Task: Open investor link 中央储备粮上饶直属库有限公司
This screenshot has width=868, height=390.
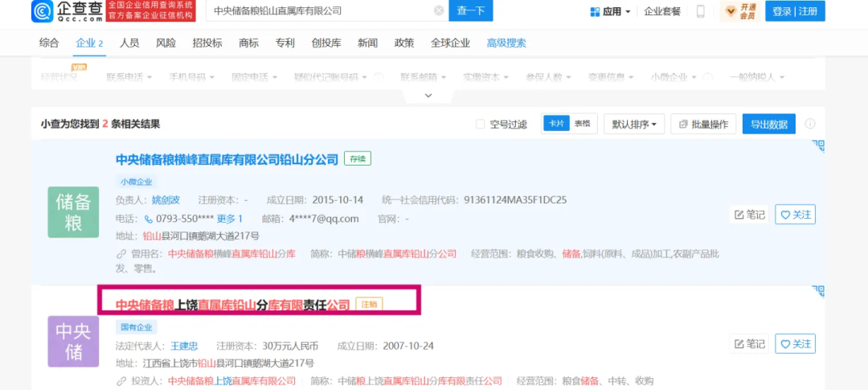Action: [x=232, y=381]
